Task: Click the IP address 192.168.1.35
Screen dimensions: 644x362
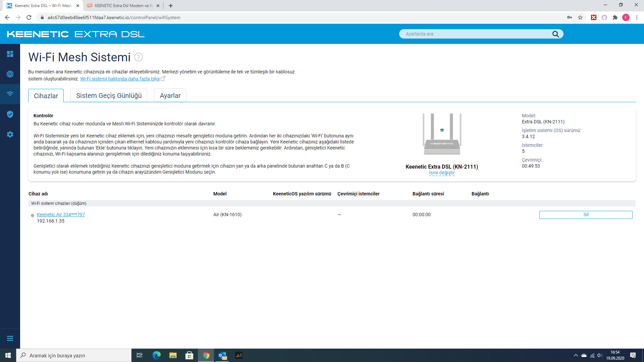Action: coord(51,221)
